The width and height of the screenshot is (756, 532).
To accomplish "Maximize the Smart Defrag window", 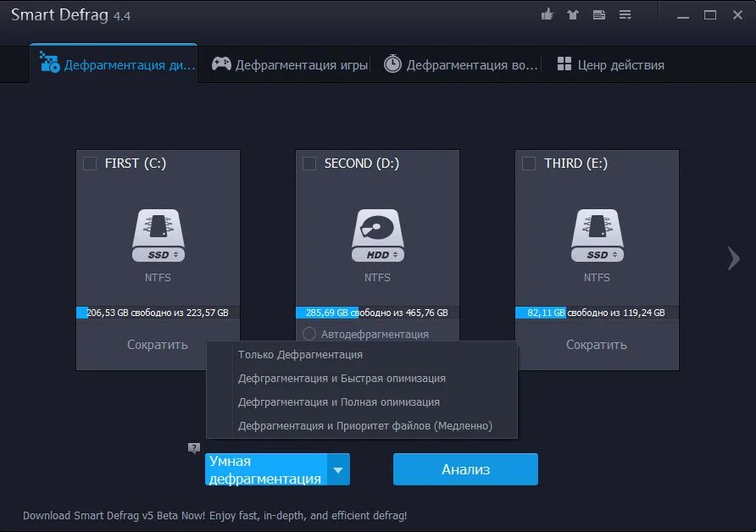I will (x=710, y=15).
